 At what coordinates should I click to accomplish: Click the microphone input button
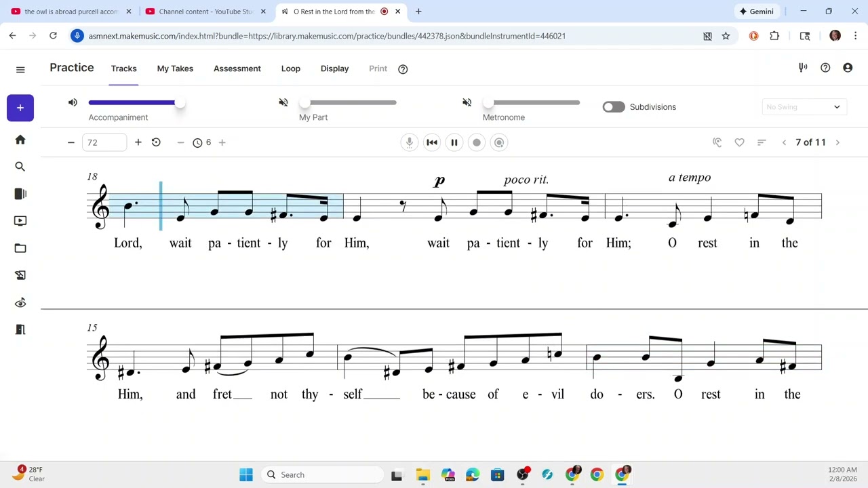click(x=410, y=142)
